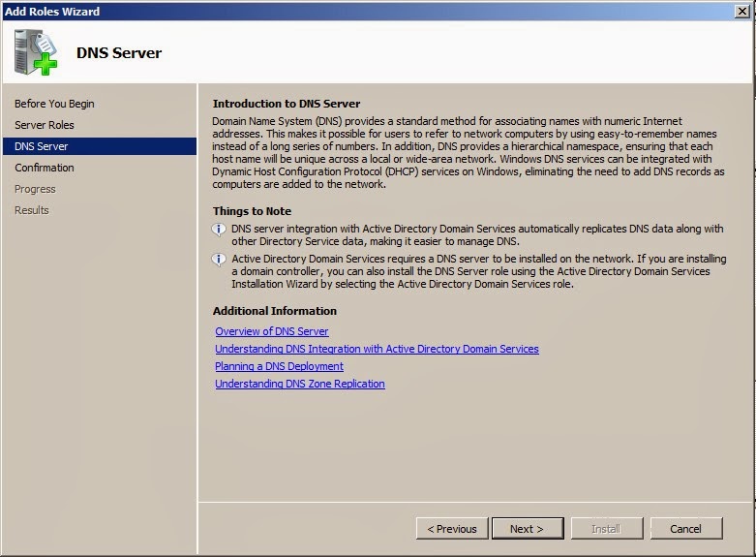The image size is (756, 557).
Task: Cancel the Add Roles Wizard
Action: (686, 529)
